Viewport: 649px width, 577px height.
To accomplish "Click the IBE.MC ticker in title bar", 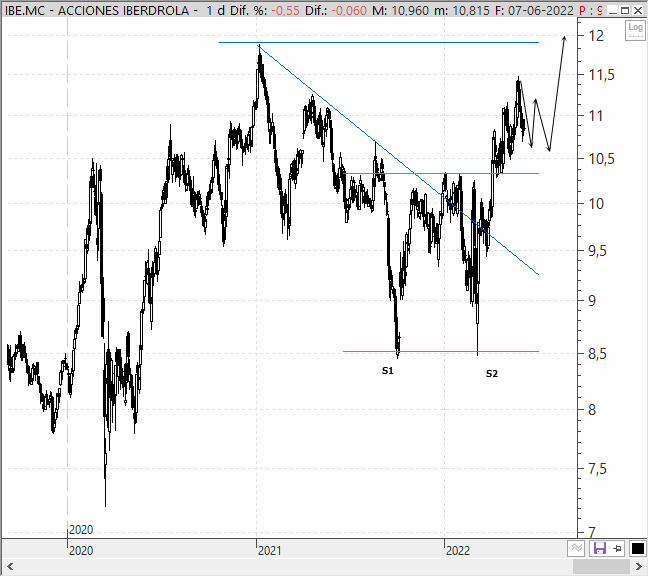I will [25, 10].
